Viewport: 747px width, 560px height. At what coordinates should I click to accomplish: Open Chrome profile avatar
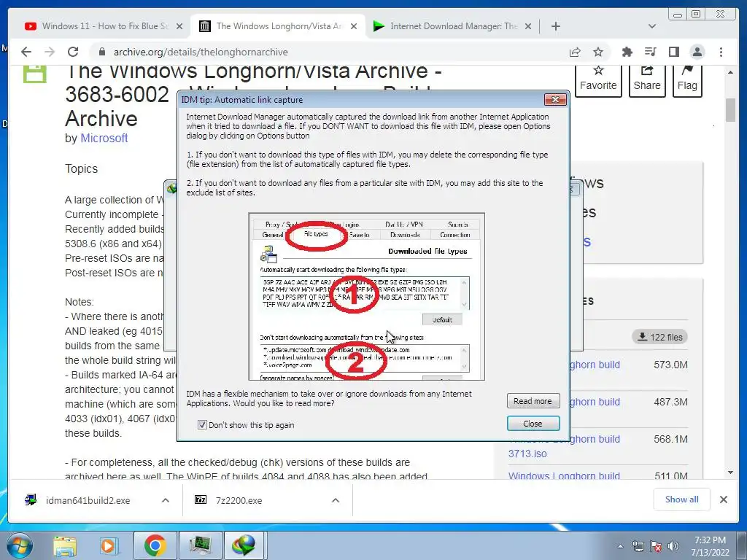click(697, 52)
